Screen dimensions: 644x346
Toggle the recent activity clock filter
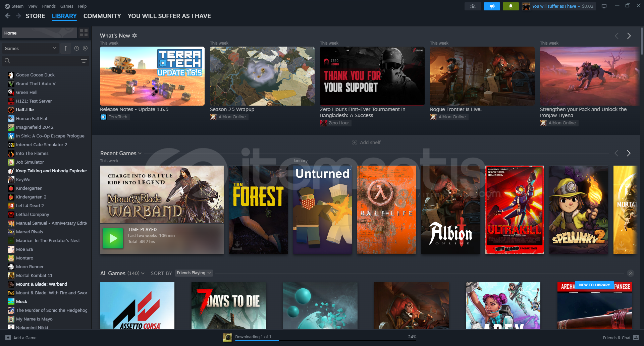tap(76, 48)
